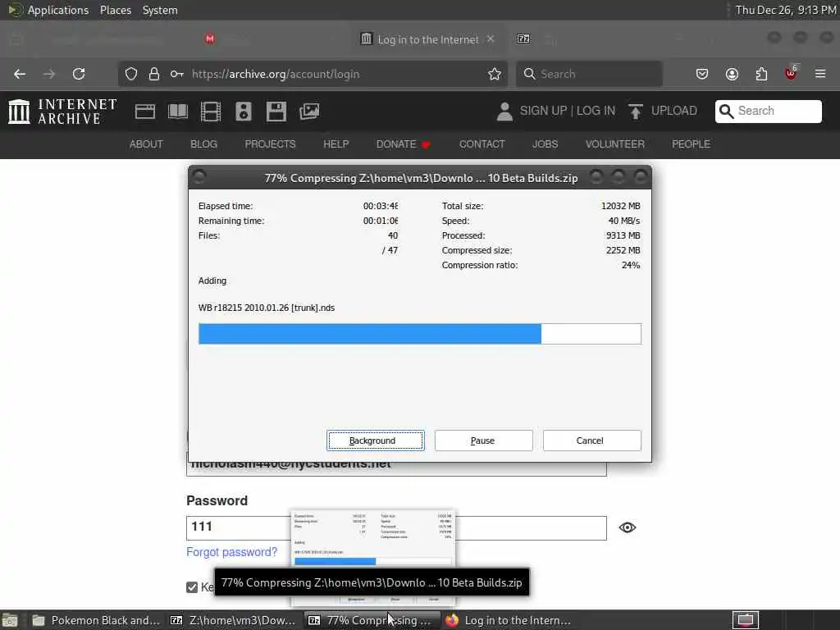Open the DONATE navigation link
This screenshot has height=630, width=840.
coord(403,144)
